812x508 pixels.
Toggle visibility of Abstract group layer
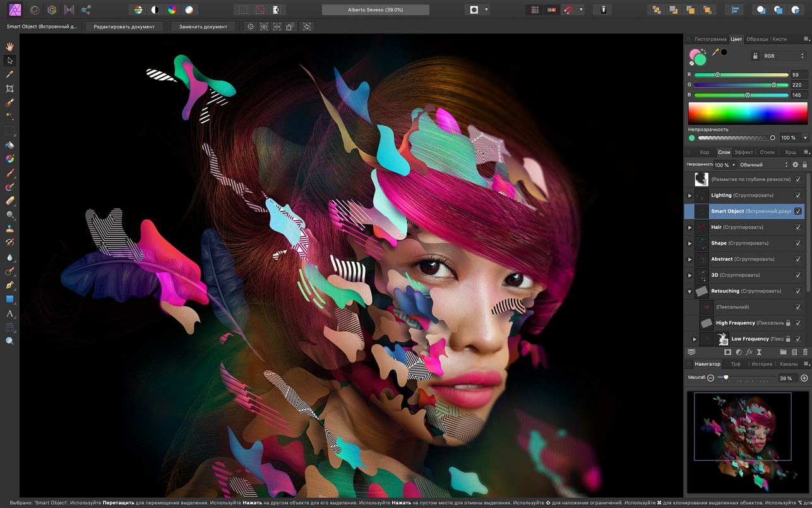pos(798,259)
